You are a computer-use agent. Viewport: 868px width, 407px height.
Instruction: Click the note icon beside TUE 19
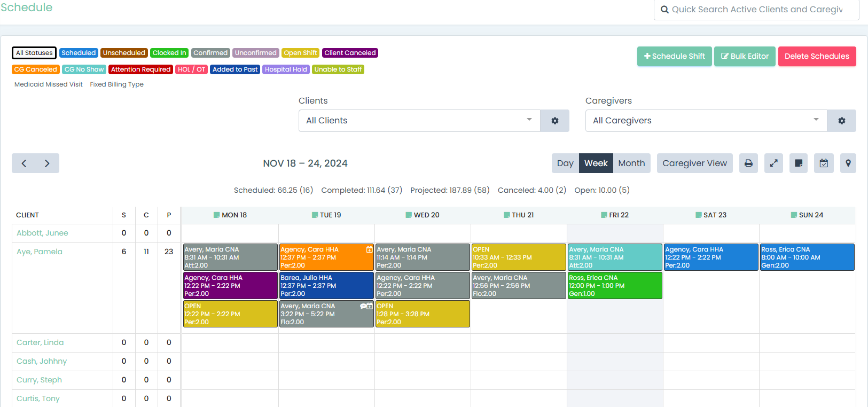[x=315, y=215]
